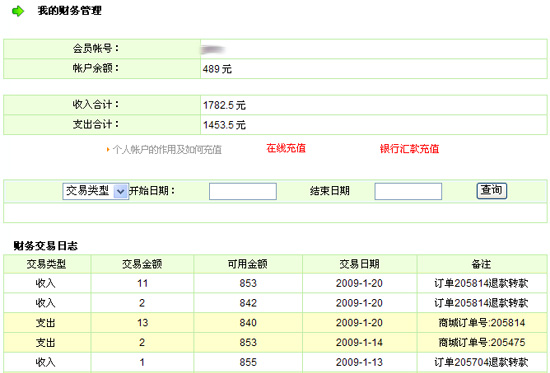550x373 pixels.
Task: Select the account balance value 489 元
Action: 217,69
